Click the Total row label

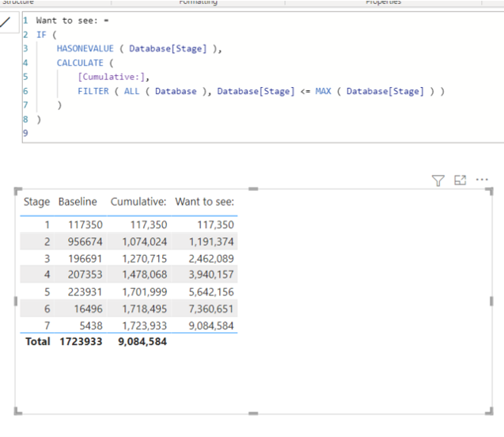click(x=38, y=341)
